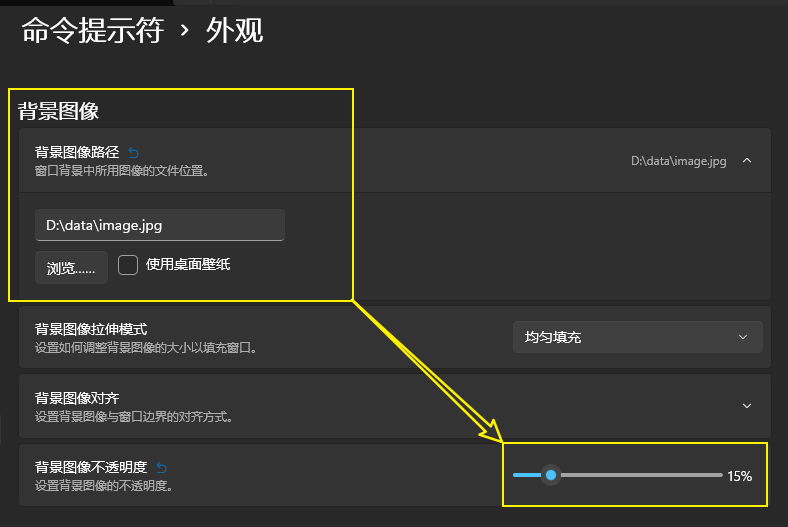The image size is (788, 527).
Task: Click the 背景图像对齐 row title
Action: [x=77, y=398]
